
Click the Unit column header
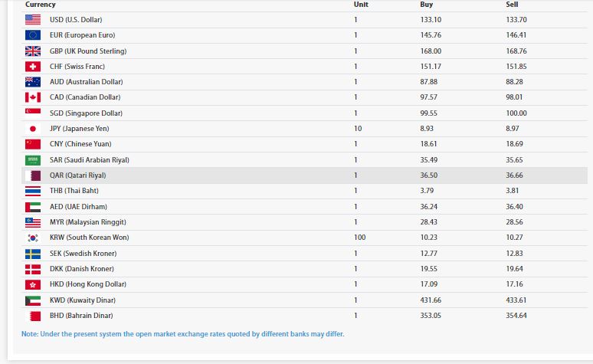point(361,5)
